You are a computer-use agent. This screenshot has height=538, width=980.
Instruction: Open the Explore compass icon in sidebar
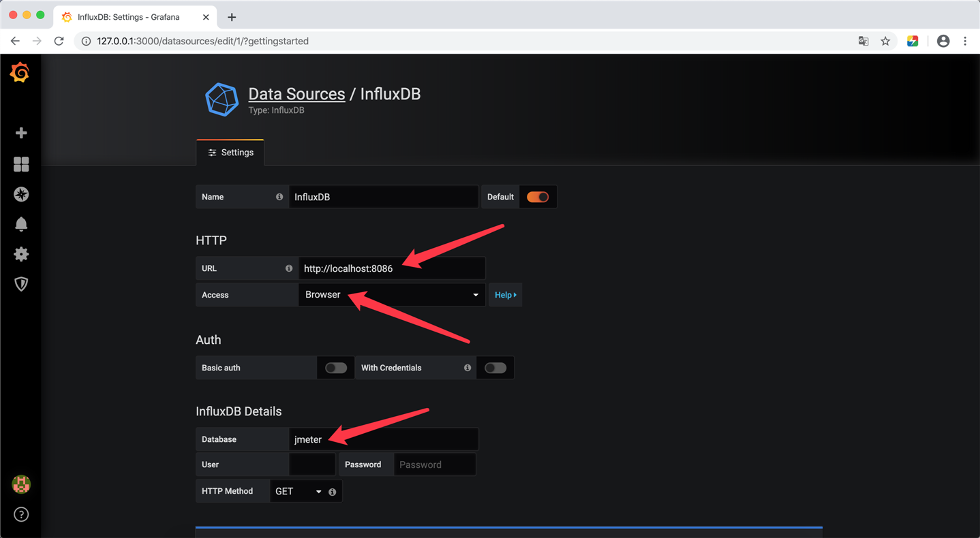coord(21,194)
